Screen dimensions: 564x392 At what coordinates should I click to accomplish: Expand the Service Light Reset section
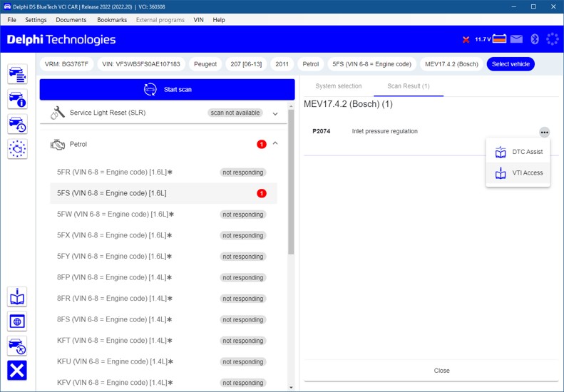275,113
